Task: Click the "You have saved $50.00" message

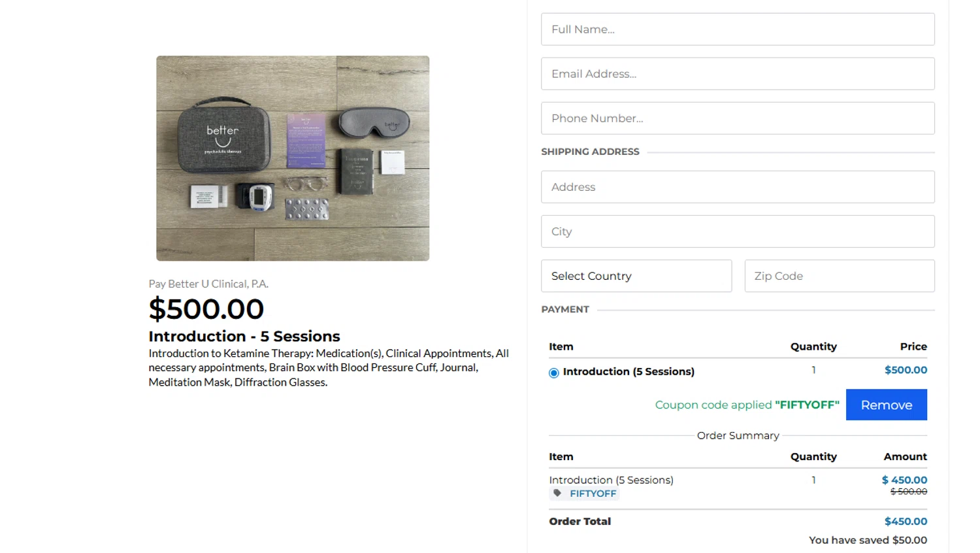Action: click(x=868, y=540)
